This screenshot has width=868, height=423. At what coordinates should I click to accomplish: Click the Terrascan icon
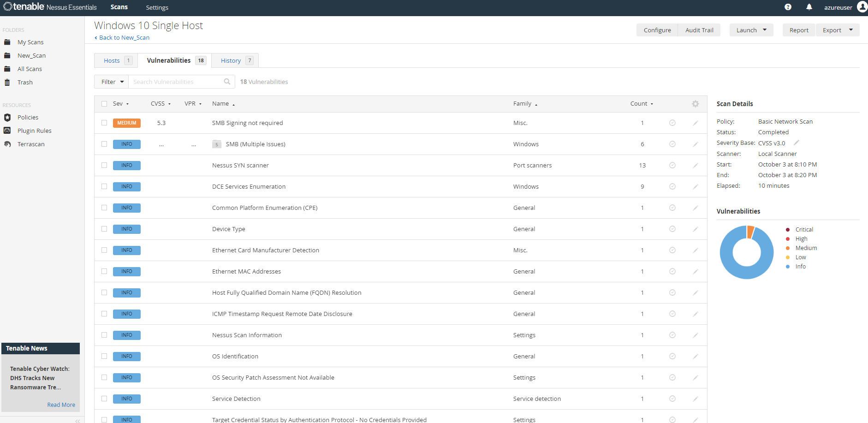tap(7, 144)
